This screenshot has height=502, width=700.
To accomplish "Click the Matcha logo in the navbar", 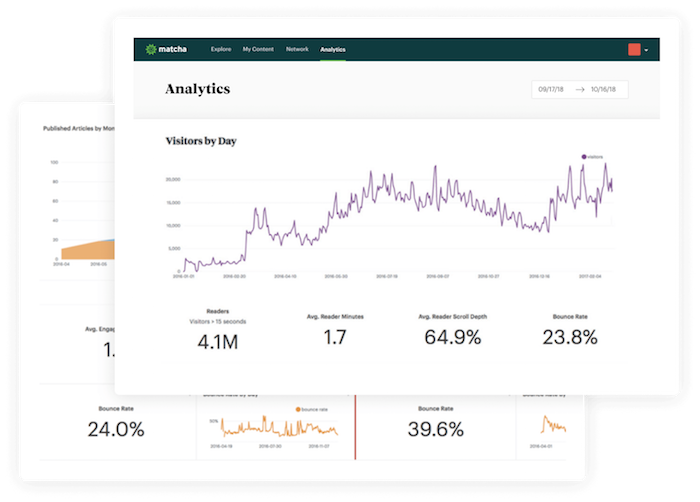I will click(x=166, y=49).
